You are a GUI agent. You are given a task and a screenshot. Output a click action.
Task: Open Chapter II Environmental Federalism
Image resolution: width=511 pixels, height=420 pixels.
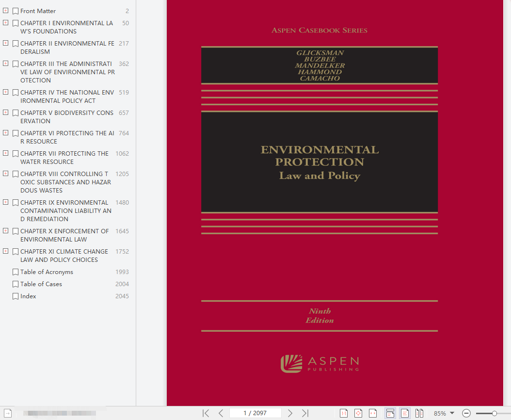pyautogui.click(x=67, y=48)
